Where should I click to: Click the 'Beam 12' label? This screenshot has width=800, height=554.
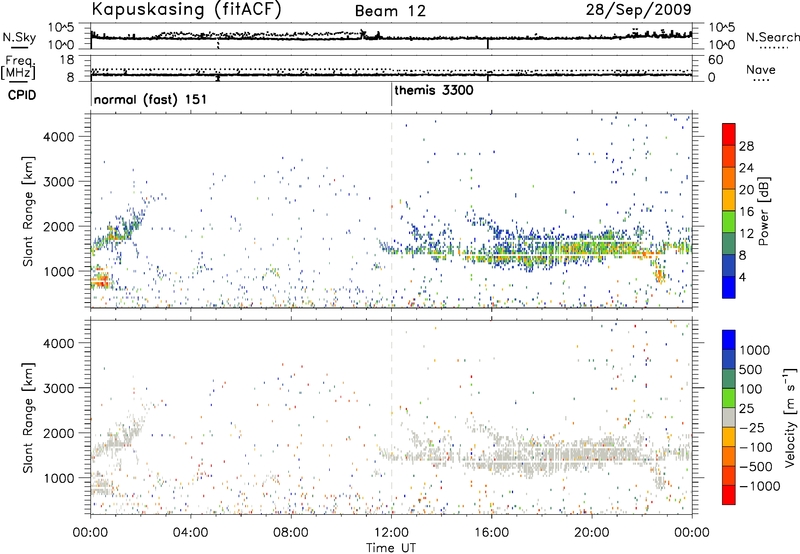(390, 11)
